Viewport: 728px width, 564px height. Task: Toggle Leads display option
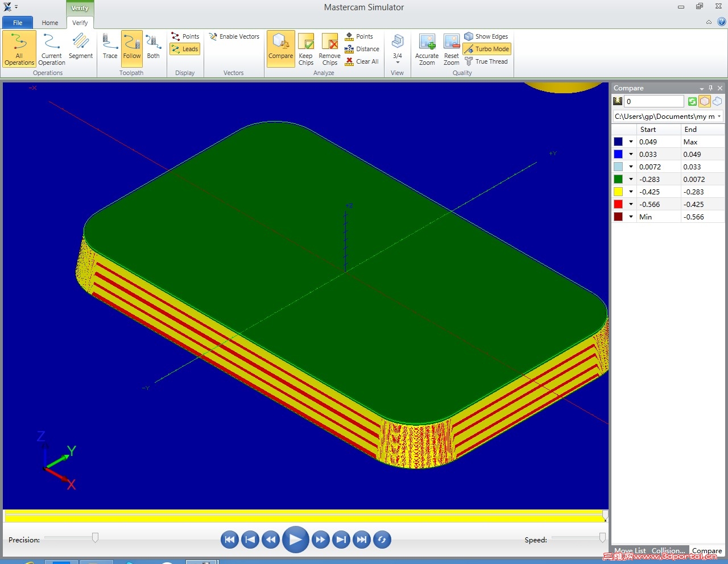click(185, 49)
